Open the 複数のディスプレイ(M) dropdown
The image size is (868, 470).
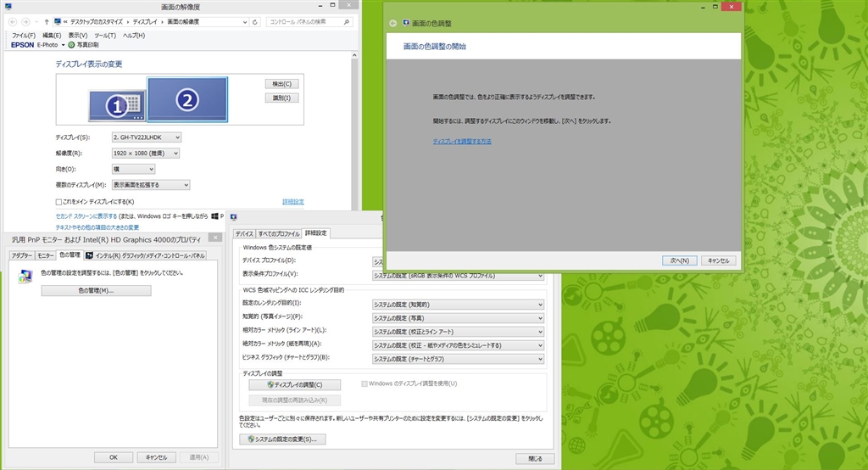coord(151,185)
